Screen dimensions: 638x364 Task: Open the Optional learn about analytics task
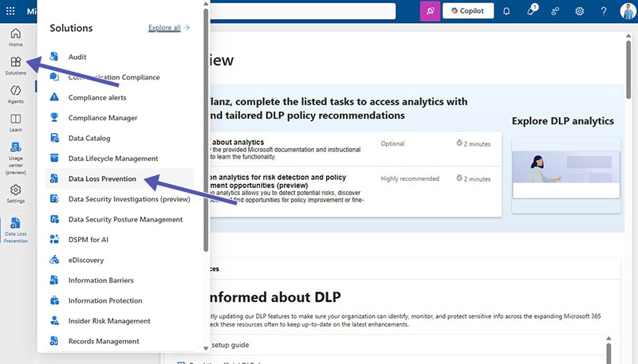[x=356, y=149]
